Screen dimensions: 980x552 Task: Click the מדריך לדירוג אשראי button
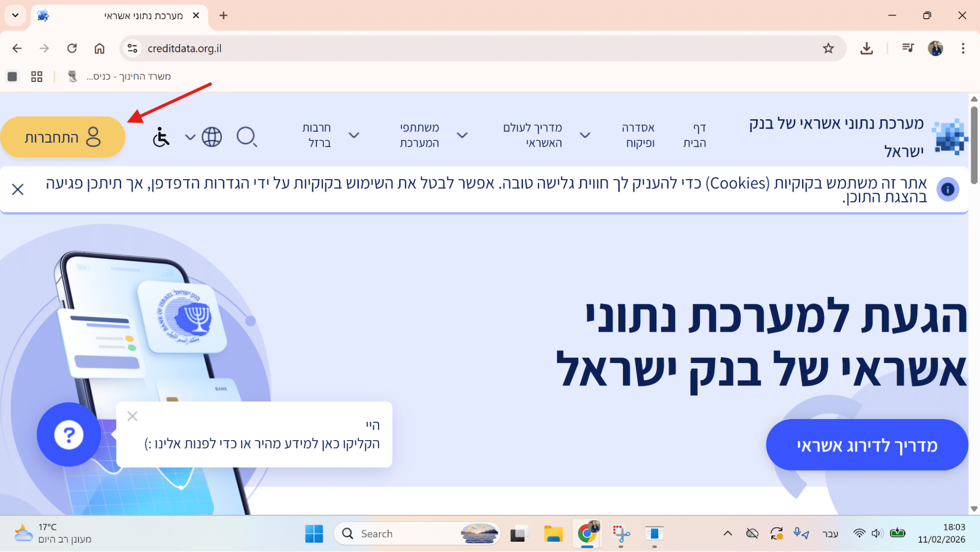(x=867, y=445)
